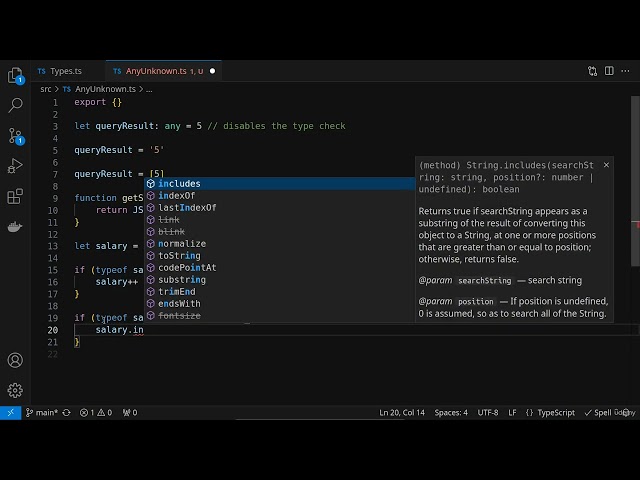
Task: Open the Source Control view
Action: pyautogui.click(x=16, y=136)
